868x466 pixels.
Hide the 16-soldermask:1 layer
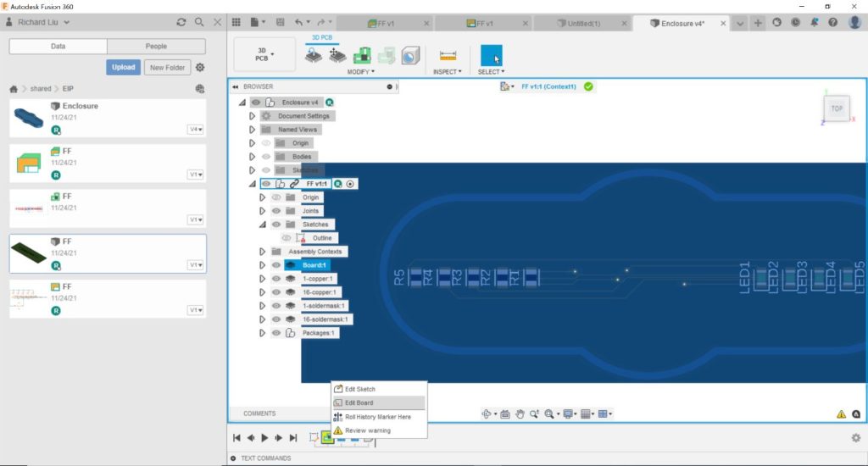276,319
